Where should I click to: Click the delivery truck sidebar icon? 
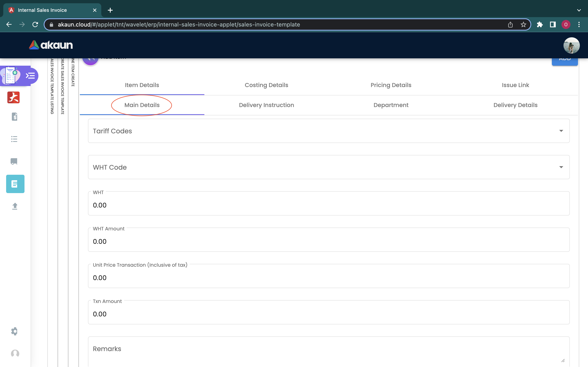(14, 161)
